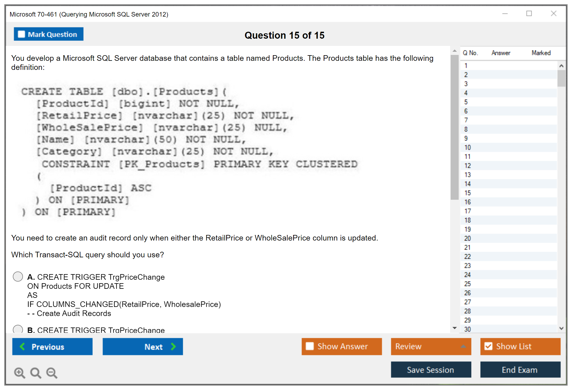Tick the Mark Question checkbox
This screenshot has height=392, width=574.
[x=21, y=34]
